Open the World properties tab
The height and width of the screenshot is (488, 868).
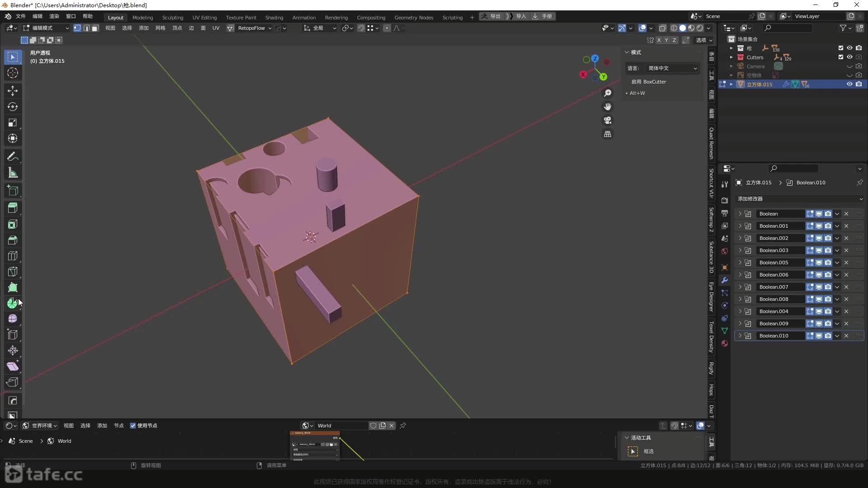coord(725,251)
